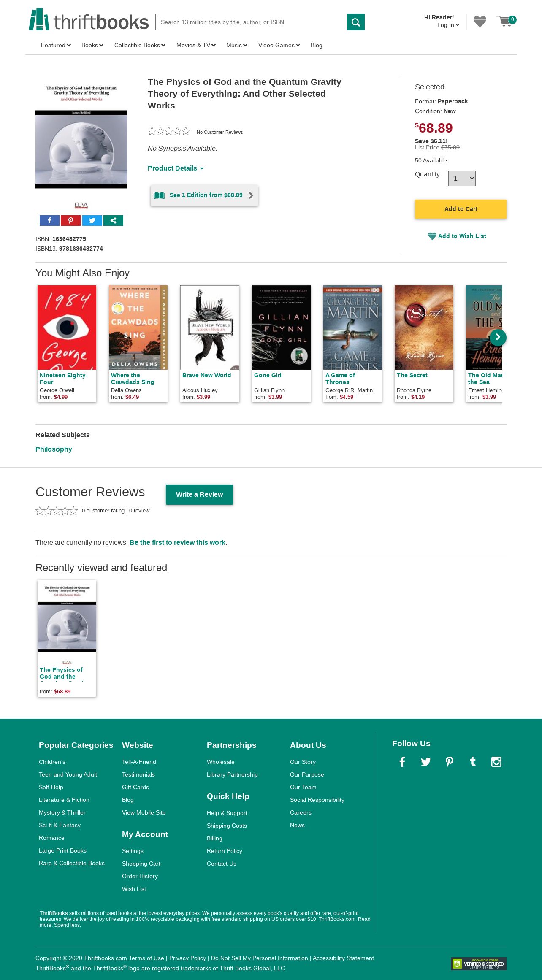Open View Mobile Site footer link
The image size is (542, 980).
(144, 812)
